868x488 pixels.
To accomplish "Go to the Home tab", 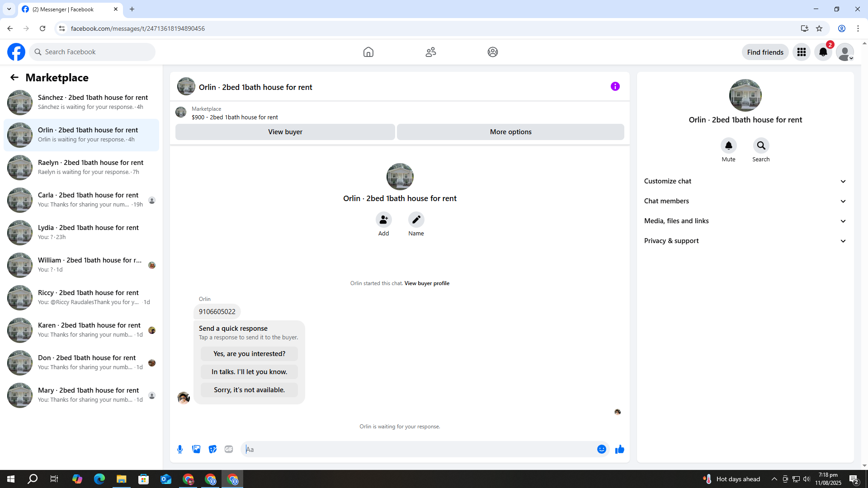I will (x=368, y=52).
